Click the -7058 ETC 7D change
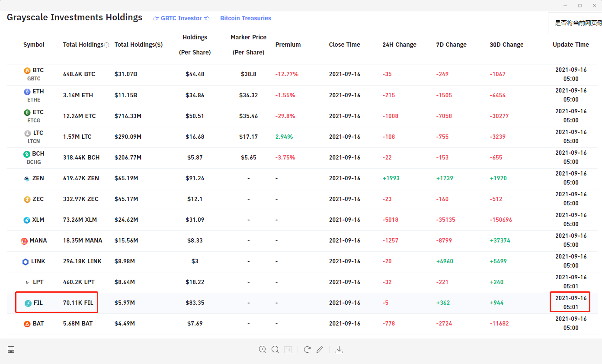Image resolution: width=602 pixels, height=364 pixels. [444, 116]
